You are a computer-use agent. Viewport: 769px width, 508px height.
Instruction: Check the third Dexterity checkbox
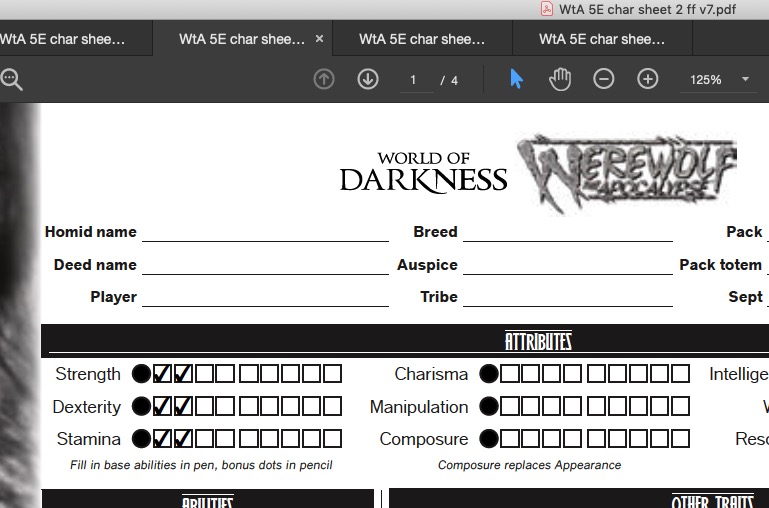(204, 406)
